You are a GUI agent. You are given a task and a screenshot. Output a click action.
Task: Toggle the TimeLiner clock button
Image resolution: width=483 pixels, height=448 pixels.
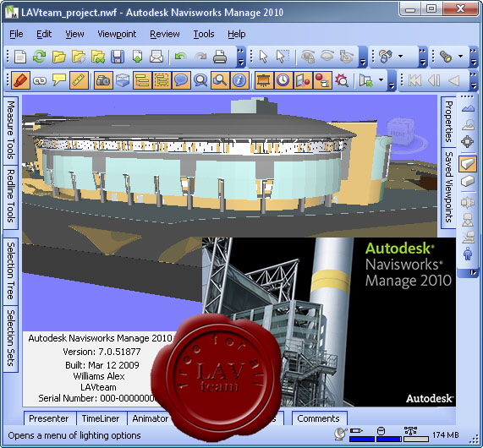[283, 80]
